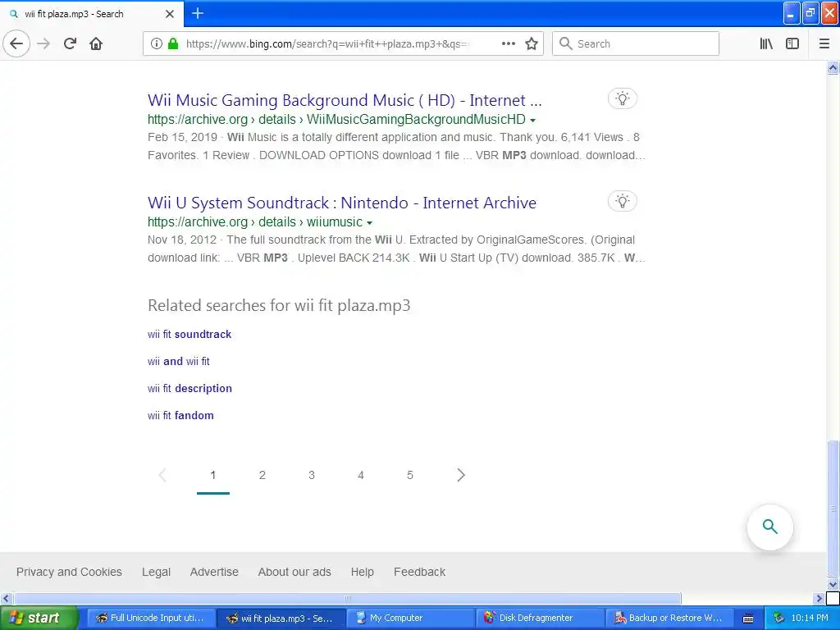Image resolution: width=840 pixels, height=630 pixels.
Task: Click the vertical scrollbar up arrow
Action: coord(833,67)
